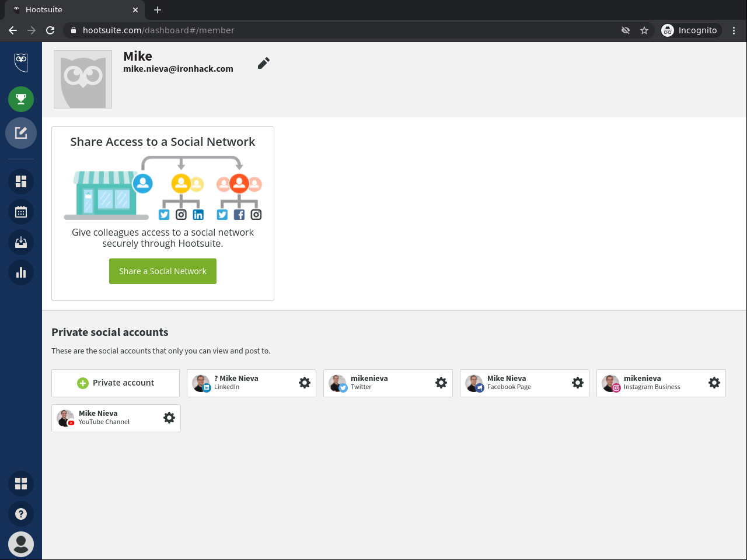Select the Mike Nieva YouTube Channel card
Viewport: 747px width, 560px height.
116,418
